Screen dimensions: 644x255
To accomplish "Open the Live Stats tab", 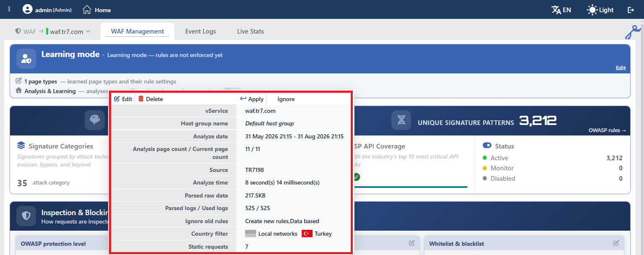I will (x=251, y=31).
